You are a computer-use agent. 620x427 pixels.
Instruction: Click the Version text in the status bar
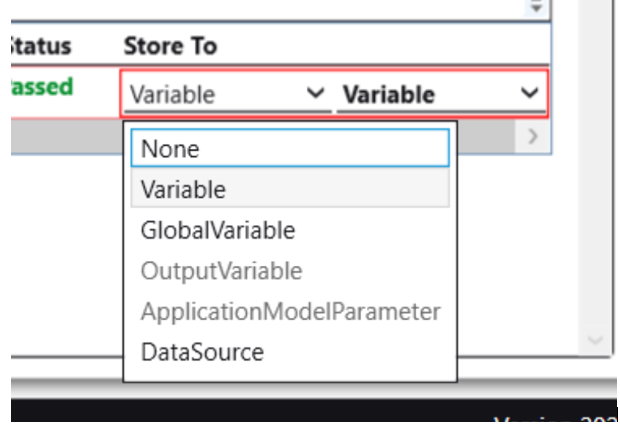pyautogui.click(x=555, y=420)
